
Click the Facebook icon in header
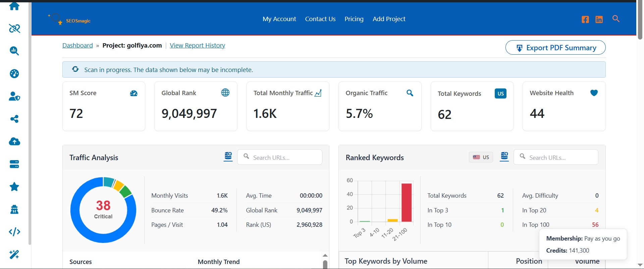585,19
